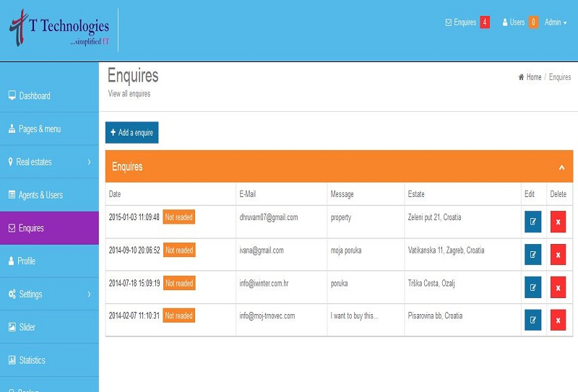
Task: Edit the dhruvam07@gmail.com enquiry
Action: pos(533,222)
